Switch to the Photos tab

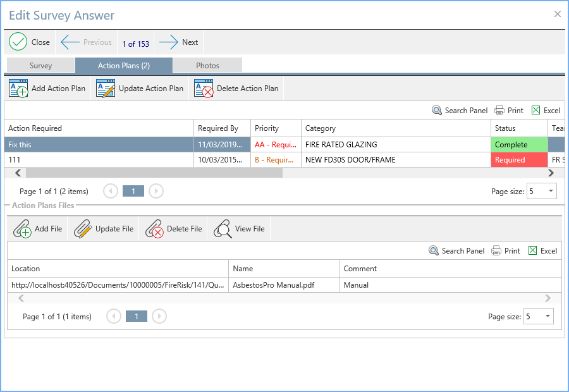(x=207, y=65)
